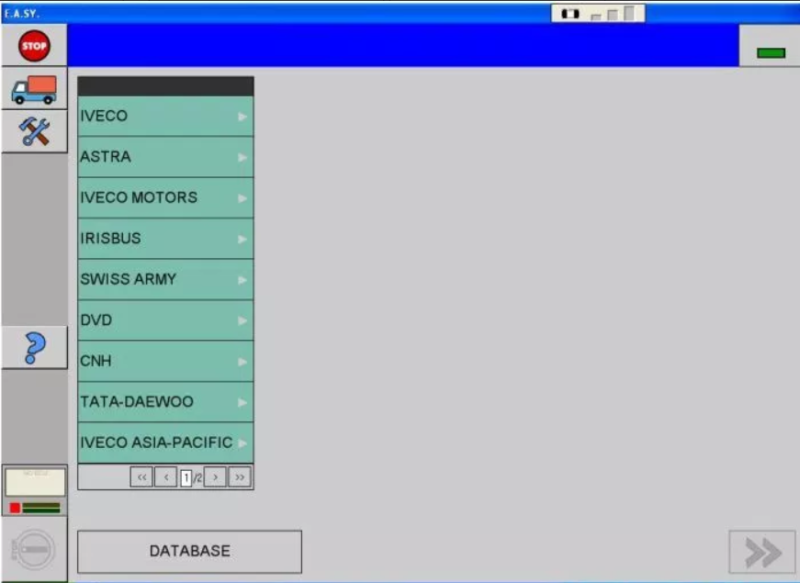This screenshot has height=583, width=800.
Task: Open the hammer and wrench tools icon
Action: tap(34, 132)
